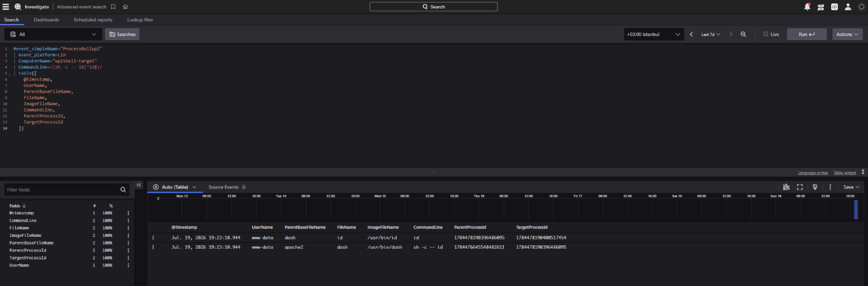Go to next time range arrow
The image size is (868, 286).
coord(731,34)
